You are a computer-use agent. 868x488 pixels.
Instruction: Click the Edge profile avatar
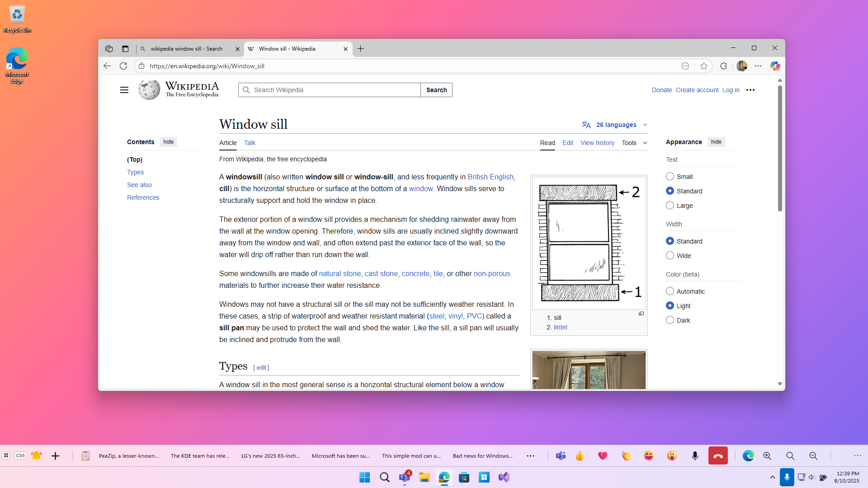pyautogui.click(x=742, y=66)
